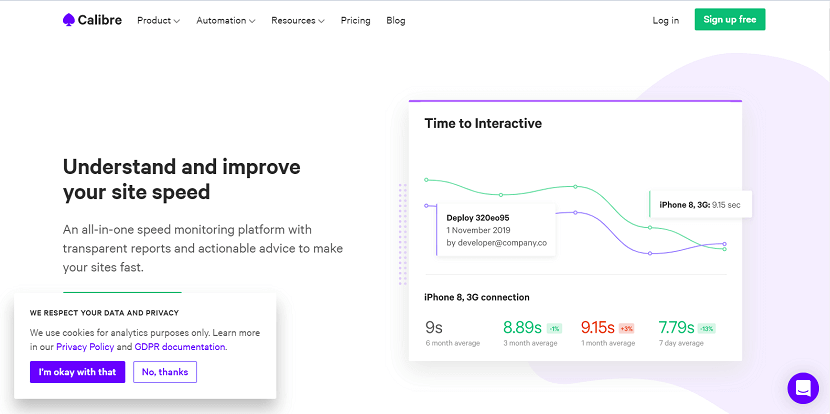
Task: Click the 8.89s 3 month average value
Action: [522, 327]
